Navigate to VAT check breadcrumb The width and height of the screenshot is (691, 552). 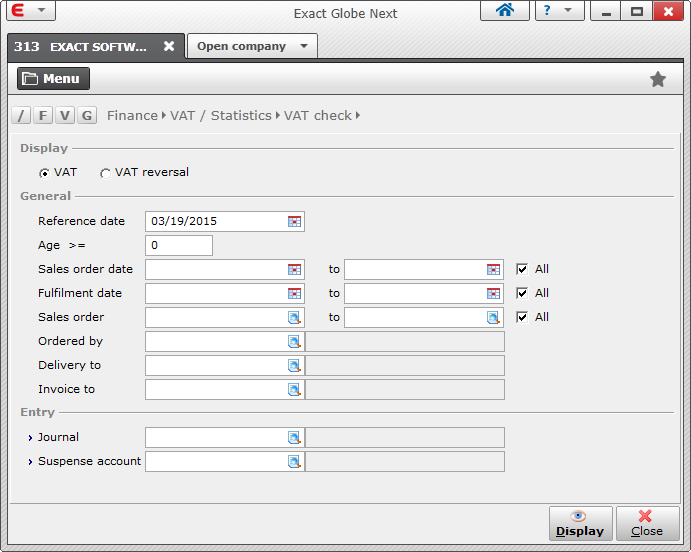[318, 115]
